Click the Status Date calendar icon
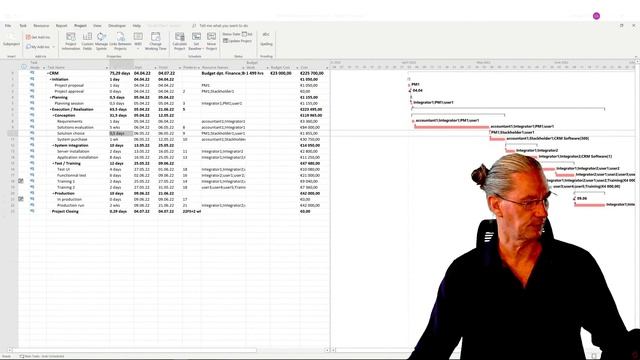640x360 pixels. click(244, 34)
